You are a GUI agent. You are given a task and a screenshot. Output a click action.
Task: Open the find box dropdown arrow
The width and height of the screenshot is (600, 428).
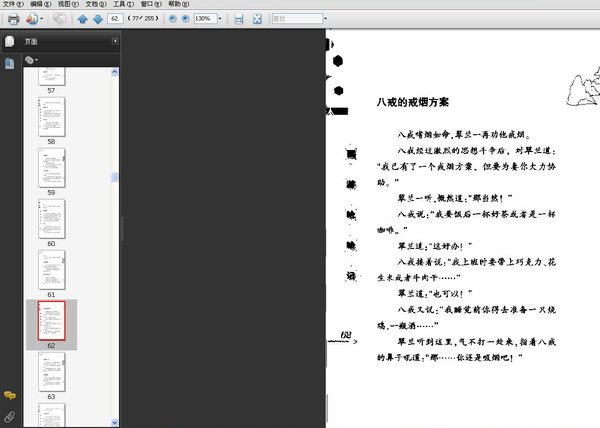326,18
